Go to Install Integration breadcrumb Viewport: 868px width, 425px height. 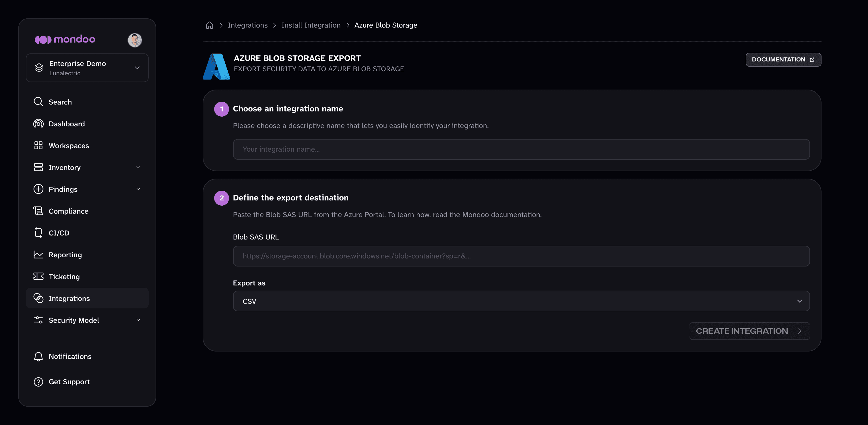(311, 25)
